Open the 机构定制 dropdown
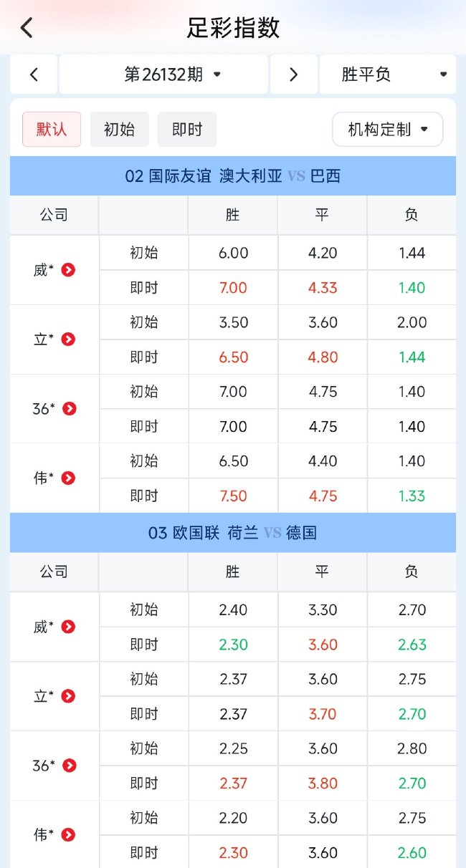The width and height of the screenshot is (466, 868). click(388, 130)
